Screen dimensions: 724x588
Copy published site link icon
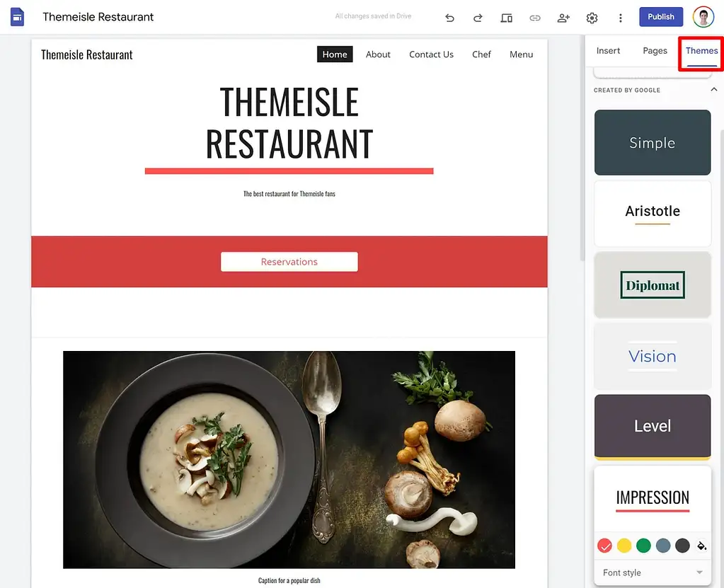pos(535,18)
